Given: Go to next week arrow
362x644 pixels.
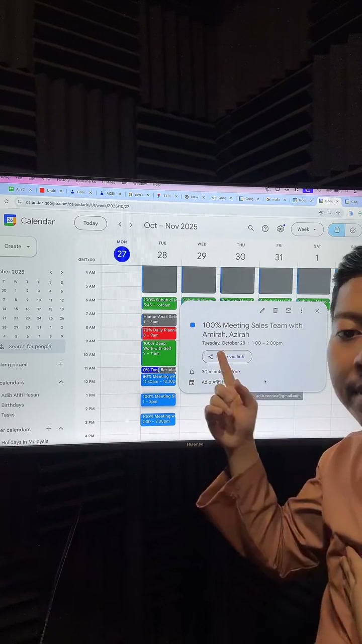Looking at the screenshot, I should [x=131, y=225].
